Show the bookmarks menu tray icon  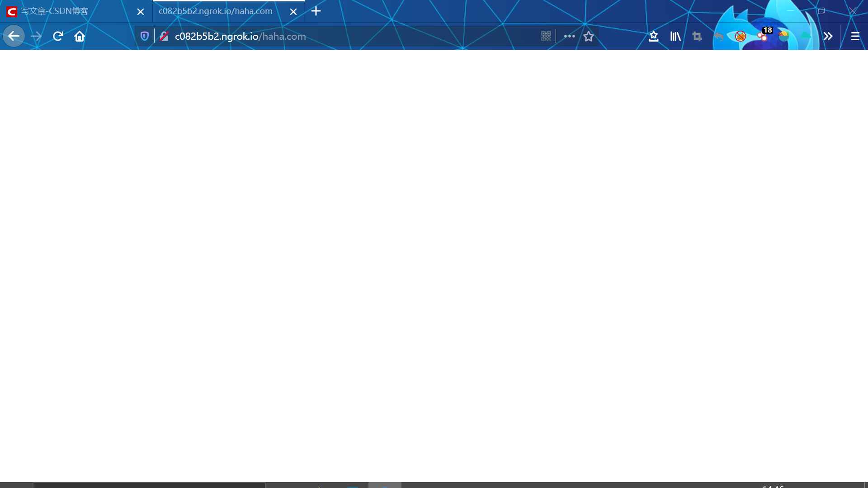(x=653, y=36)
